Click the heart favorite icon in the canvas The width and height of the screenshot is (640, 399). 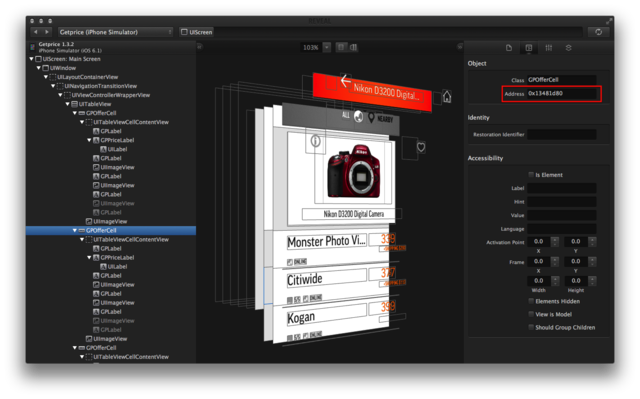(421, 147)
